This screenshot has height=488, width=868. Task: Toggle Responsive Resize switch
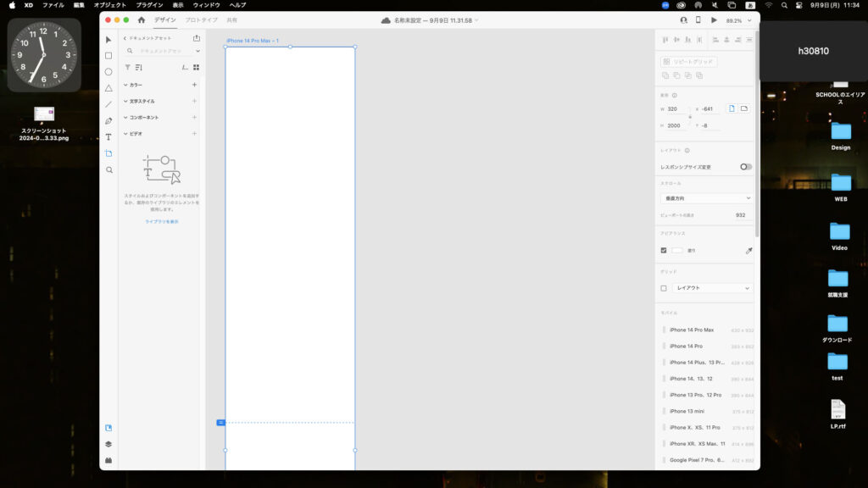tap(746, 167)
